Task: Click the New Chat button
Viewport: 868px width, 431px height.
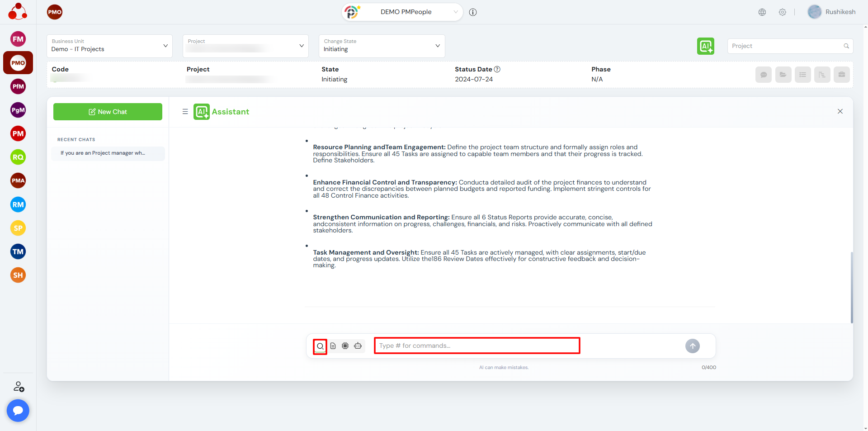Action: pos(108,112)
